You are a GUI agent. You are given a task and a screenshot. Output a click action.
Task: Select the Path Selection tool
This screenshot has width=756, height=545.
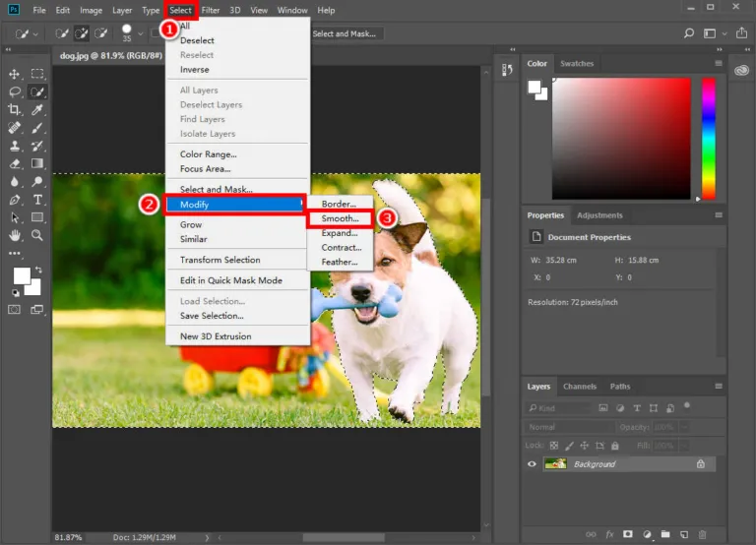point(15,217)
